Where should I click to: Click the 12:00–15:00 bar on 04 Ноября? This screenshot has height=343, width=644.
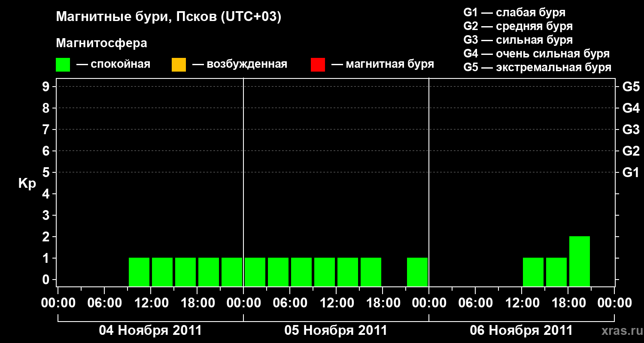pyautogui.click(x=162, y=272)
